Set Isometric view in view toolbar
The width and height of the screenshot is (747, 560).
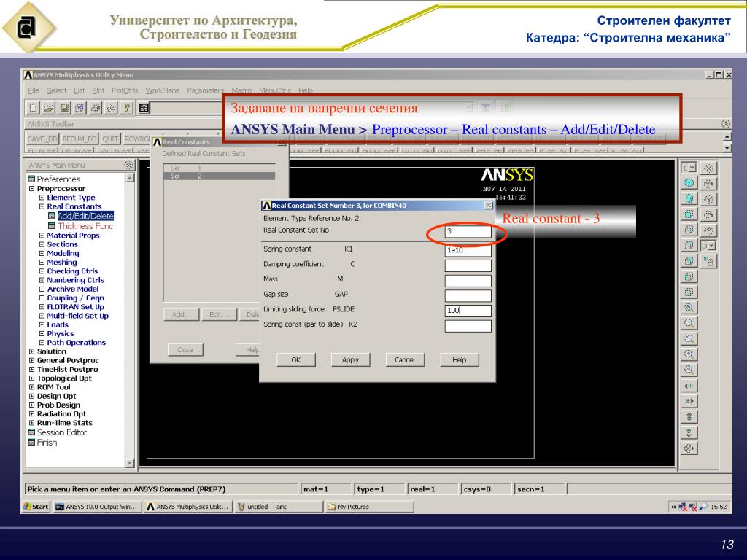point(689,183)
